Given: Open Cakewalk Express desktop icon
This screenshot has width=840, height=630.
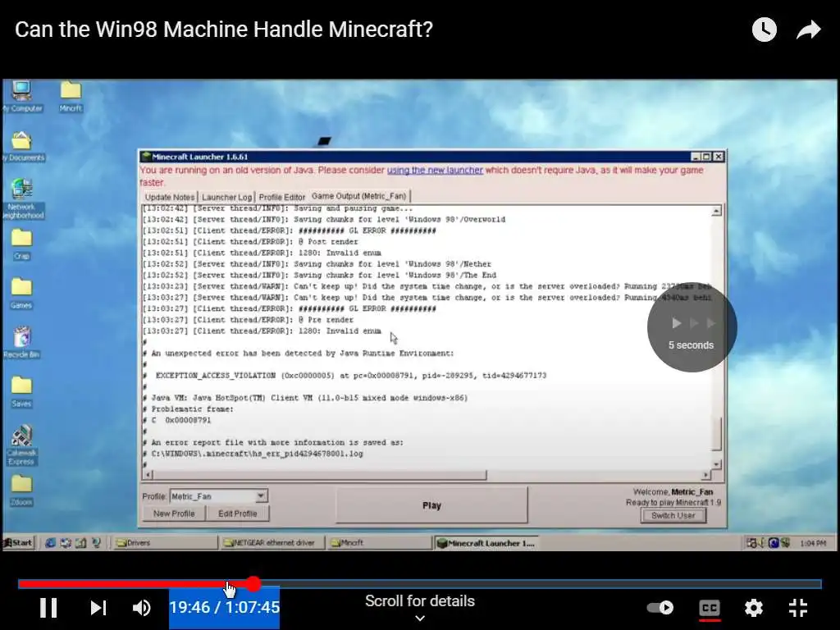Looking at the screenshot, I should click(21, 445).
